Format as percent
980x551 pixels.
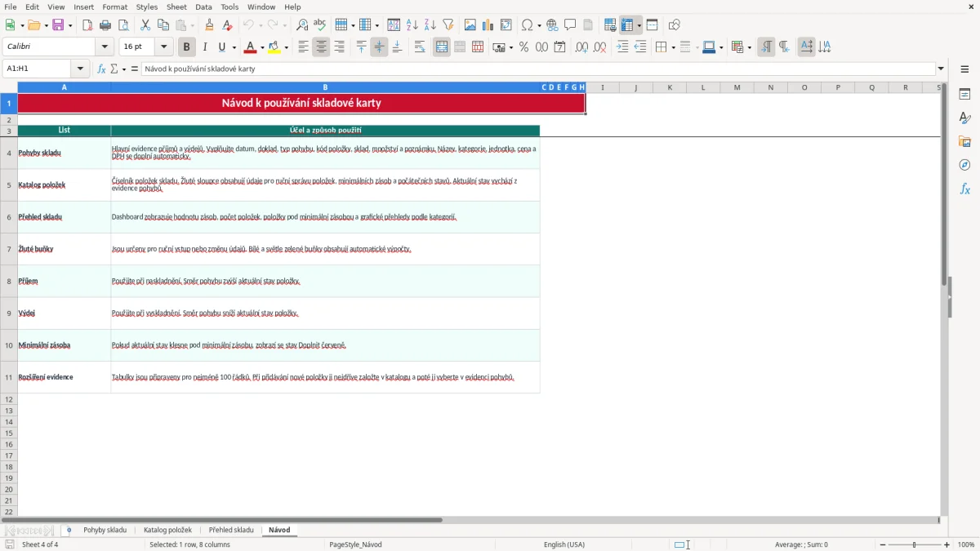pyautogui.click(x=523, y=47)
